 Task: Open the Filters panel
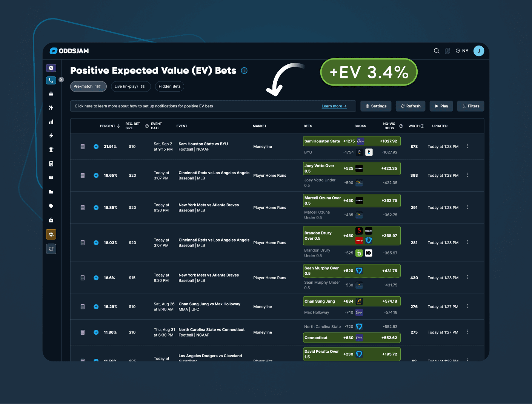click(470, 106)
